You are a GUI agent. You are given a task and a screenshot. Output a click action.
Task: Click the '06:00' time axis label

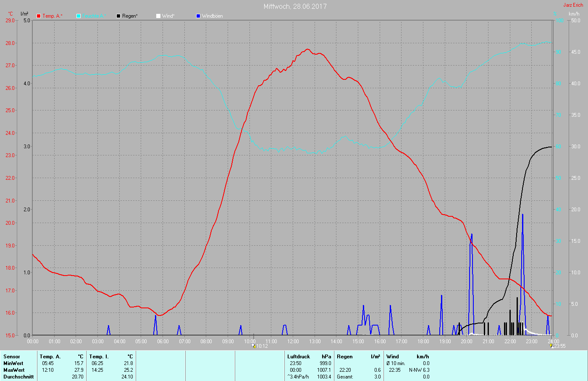click(x=163, y=342)
